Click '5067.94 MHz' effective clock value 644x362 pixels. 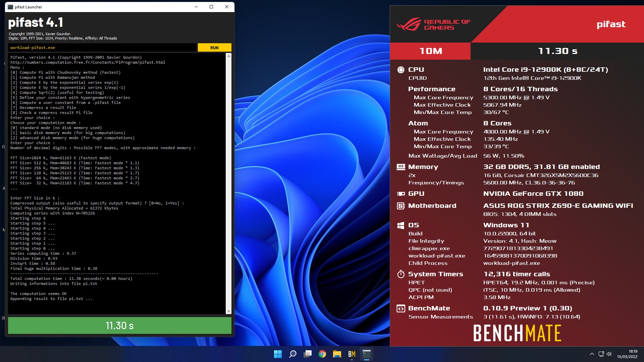point(502,105)
